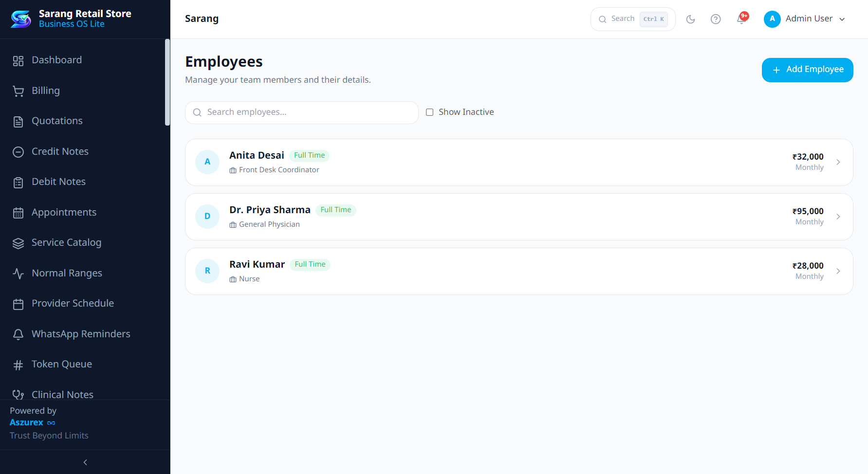The width and height of the screenshot is (868, 474).
Task: Click the top Search Ctrl K box
Action: 632,19
